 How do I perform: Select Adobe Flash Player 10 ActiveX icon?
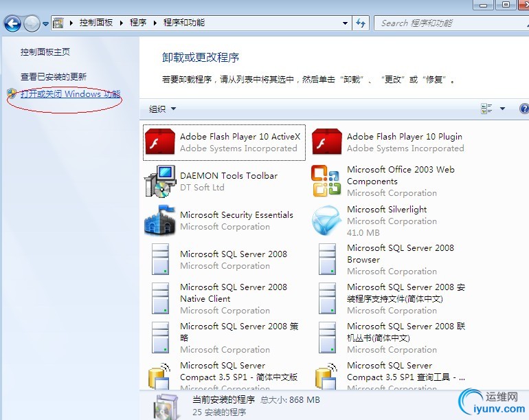coord(160,142)
